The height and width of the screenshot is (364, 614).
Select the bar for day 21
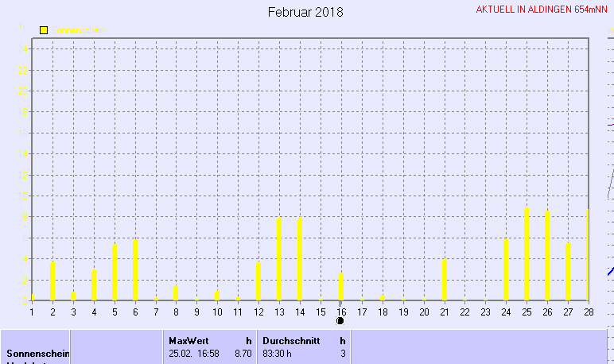[x=444, y=280]
